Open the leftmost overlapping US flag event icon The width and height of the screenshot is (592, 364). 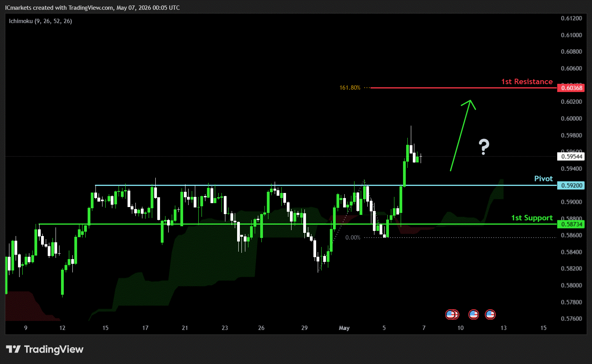(450, 314)
